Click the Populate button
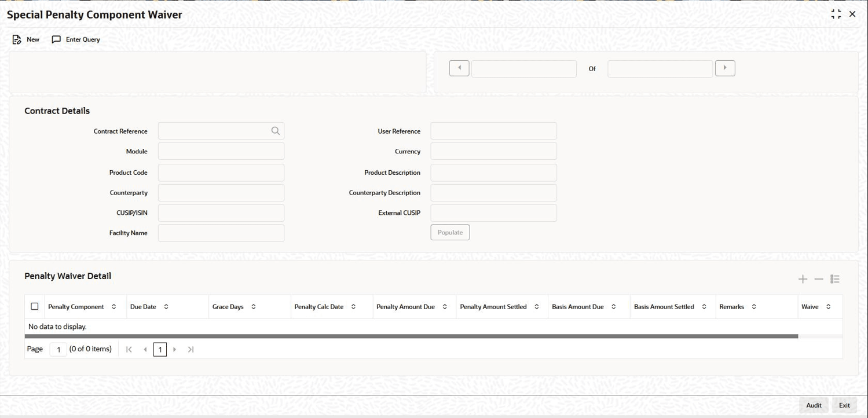 click(450, 232)
